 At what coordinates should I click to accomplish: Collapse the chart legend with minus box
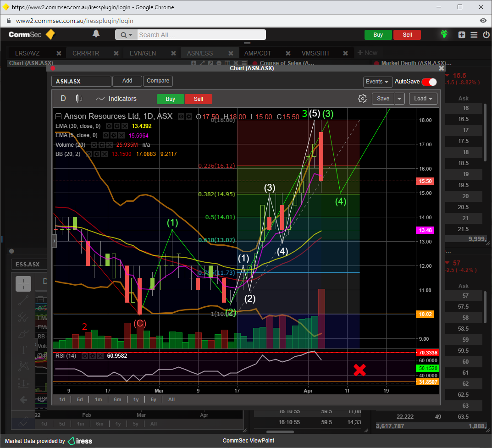58,116
